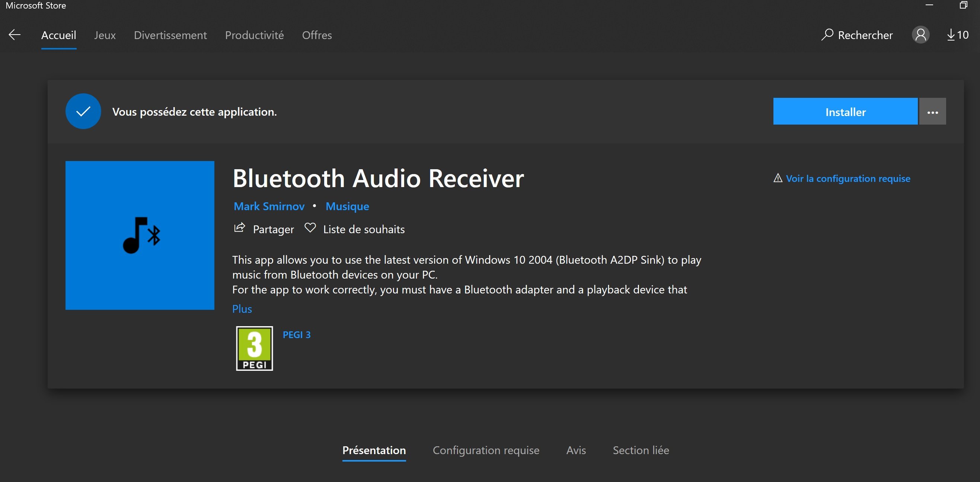Screen dimensions: 980x482
Task: Navigate back using the back arrow
Action: tap(14, 35)
